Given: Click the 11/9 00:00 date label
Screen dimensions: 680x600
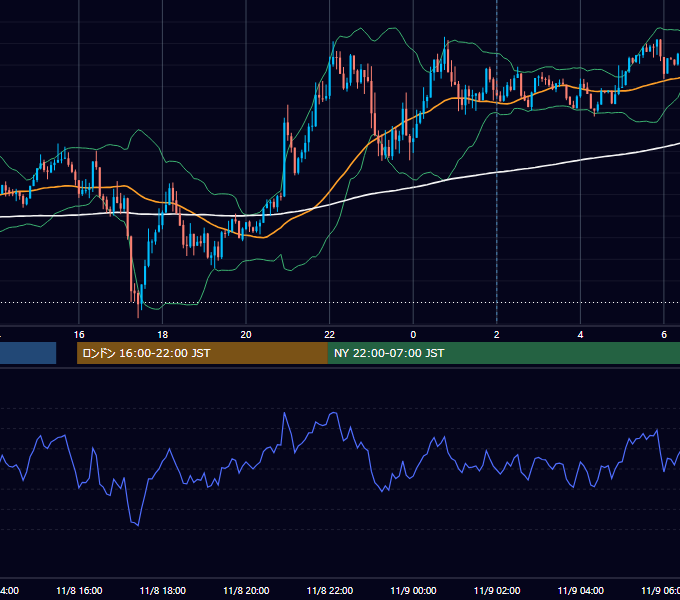Looking at the screenshot, I should [x=413, y=591].
